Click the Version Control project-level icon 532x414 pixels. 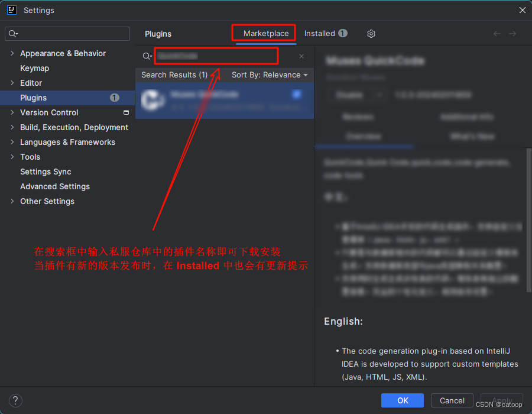[x=126, y=112]
